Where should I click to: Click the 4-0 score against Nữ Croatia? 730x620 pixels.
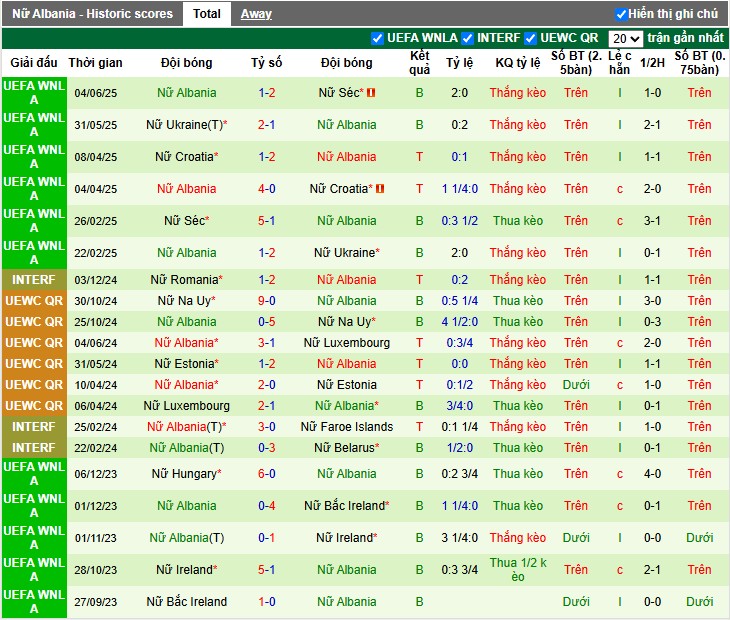click(266, 189)
